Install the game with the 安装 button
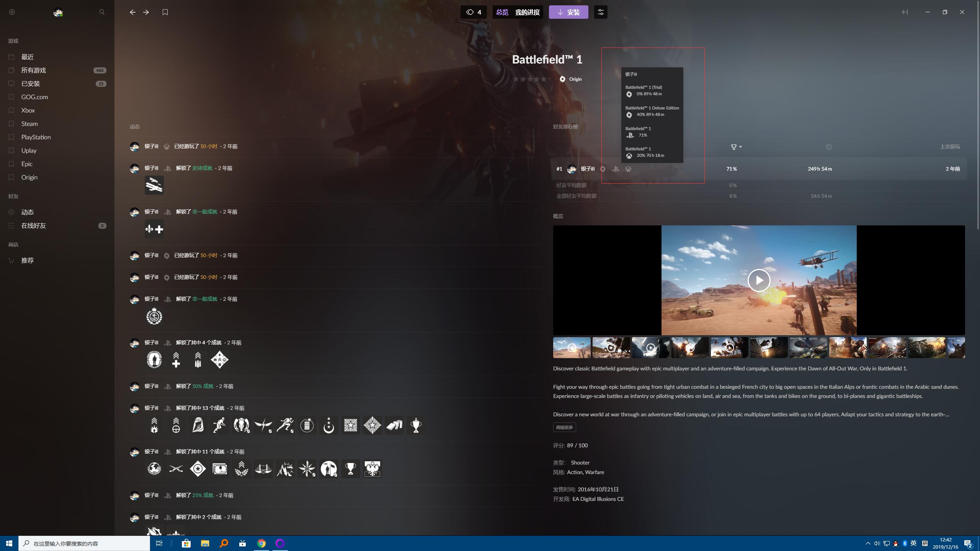This screenshot has height=551, width=980. coord(568,12)
